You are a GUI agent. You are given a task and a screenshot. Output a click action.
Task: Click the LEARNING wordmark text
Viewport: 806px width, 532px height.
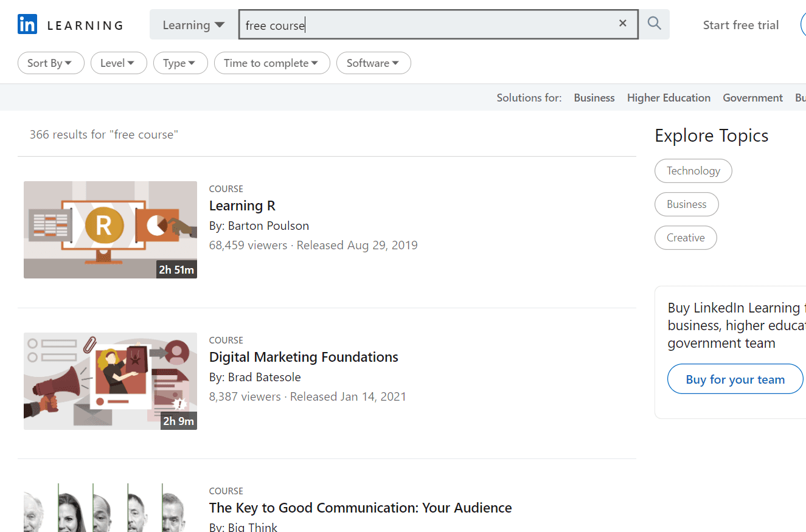tap(85, 26)
